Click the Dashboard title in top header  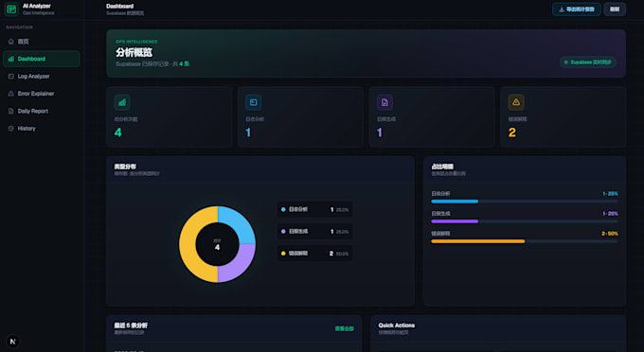(120, 7)
